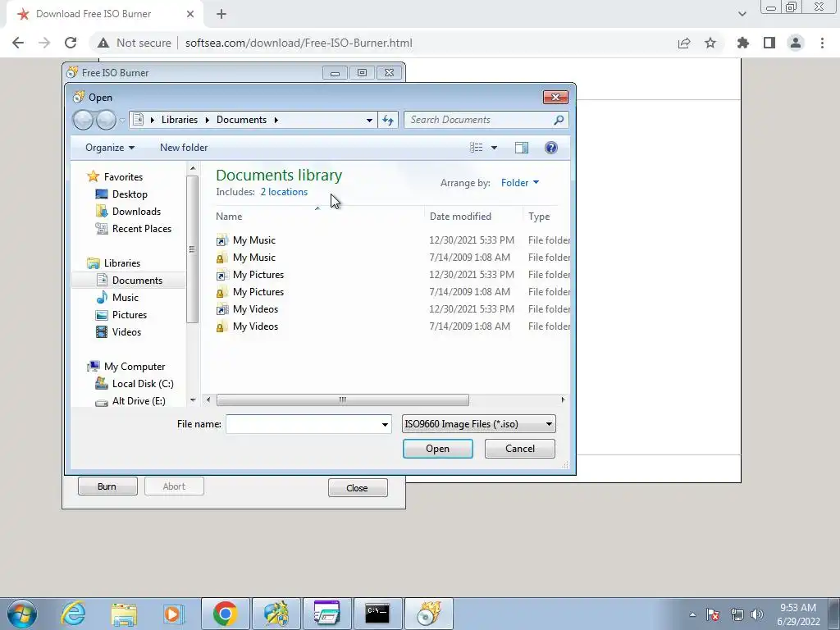This screenshot has height=630, width=840.
Task: Go forward with the dialog forward button
Action: [x=106, y=120]
